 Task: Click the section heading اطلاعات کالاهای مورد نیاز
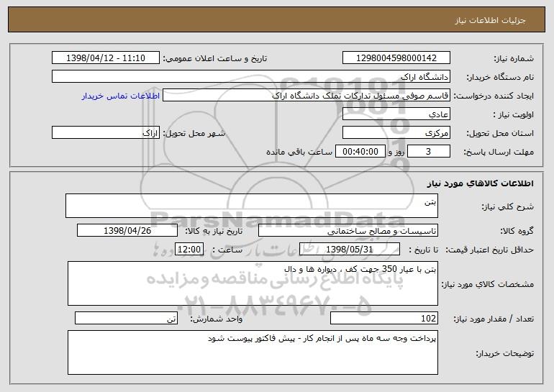480,183
